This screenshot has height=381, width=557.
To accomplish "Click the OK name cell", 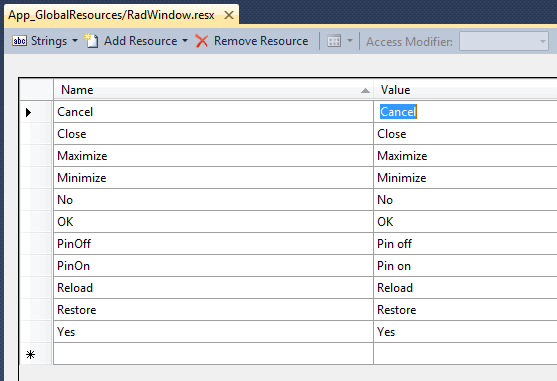I will click(x=213, y=222).
